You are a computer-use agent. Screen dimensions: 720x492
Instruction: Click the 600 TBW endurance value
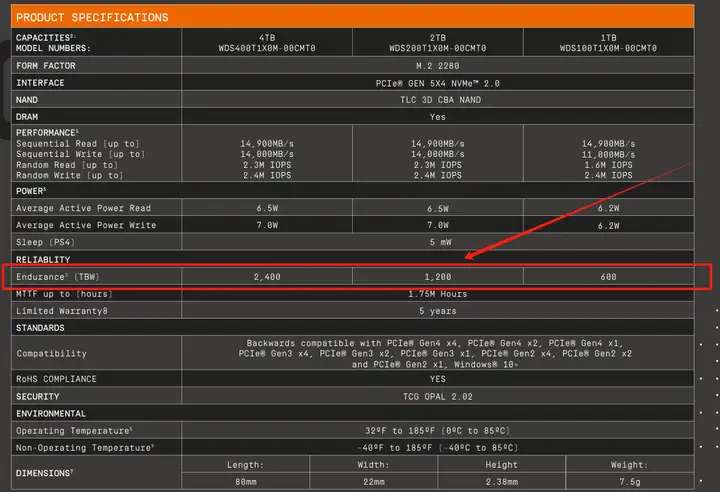(608, 277)
